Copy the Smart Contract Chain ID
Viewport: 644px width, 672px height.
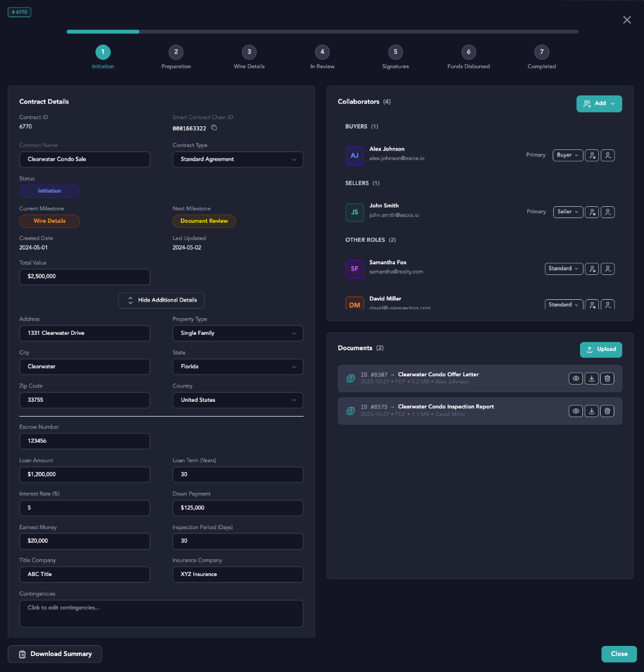[214, 128]
